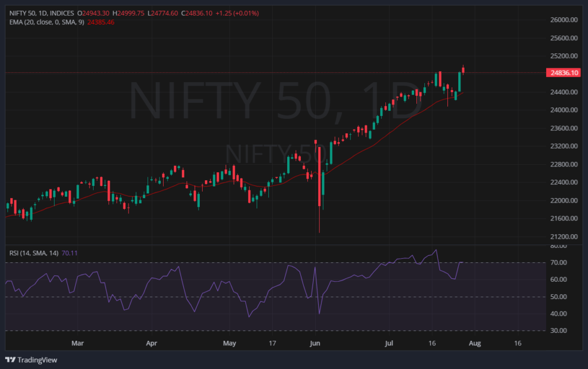Viewport: 588px width, 369px height.
Task: Click the 50.00 RSI axis label
Action: [x=558, y=297]
